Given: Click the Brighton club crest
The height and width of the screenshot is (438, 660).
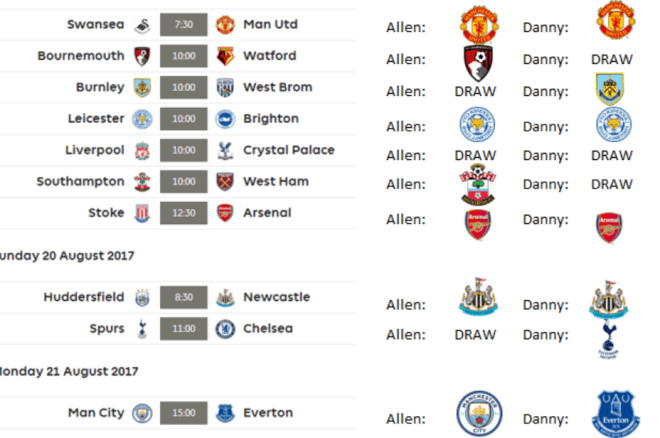Looking at the screenshot, I should tap(224, 119).
